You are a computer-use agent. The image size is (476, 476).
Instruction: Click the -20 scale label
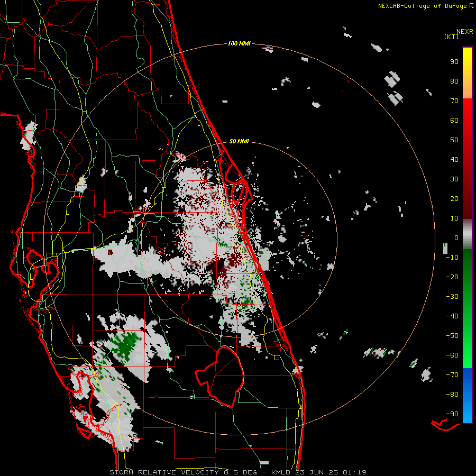(452, 277)
